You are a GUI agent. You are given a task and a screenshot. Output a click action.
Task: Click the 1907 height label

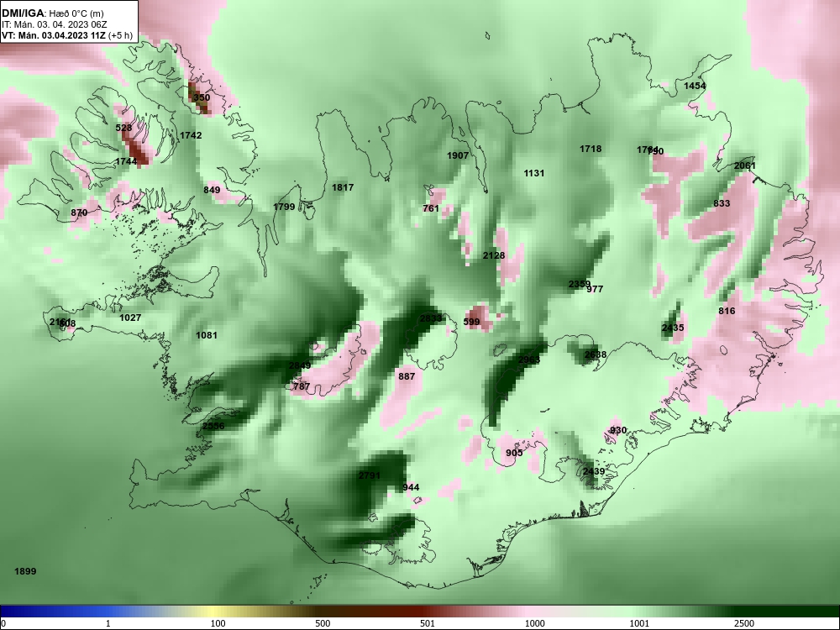(458, 155)
